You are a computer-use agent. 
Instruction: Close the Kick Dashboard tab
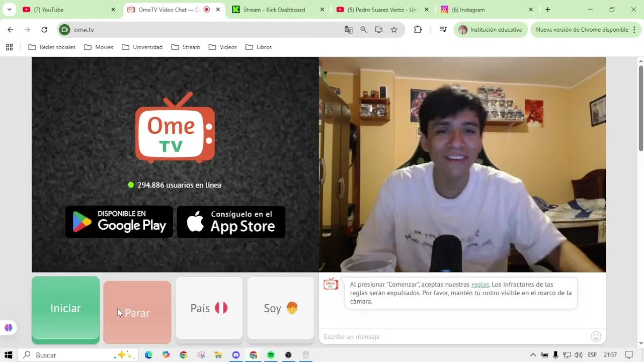pyautogui.click(x=322, y=10)
